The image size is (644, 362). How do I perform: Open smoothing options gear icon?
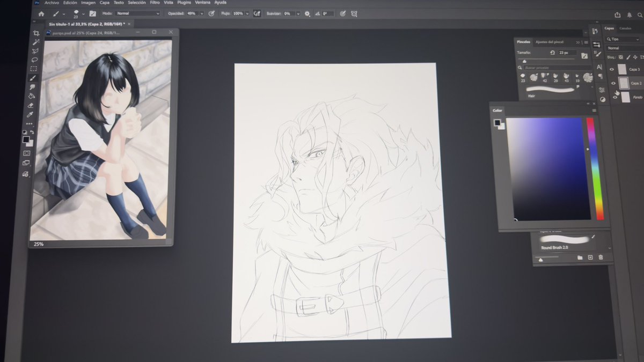307,13
